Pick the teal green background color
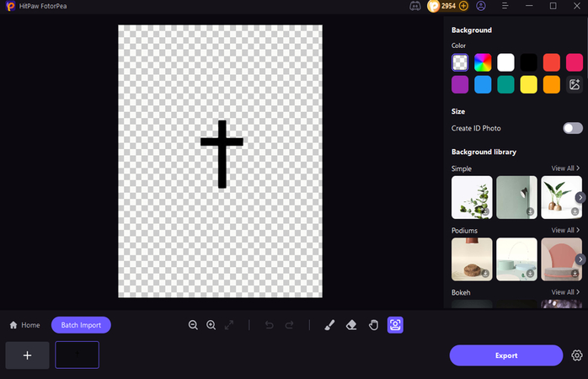Screen dimensions: 588x379 [x=506, y=84]
